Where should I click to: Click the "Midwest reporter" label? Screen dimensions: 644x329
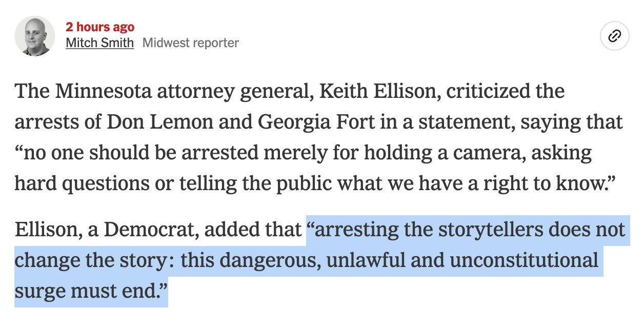pos(190,43)
